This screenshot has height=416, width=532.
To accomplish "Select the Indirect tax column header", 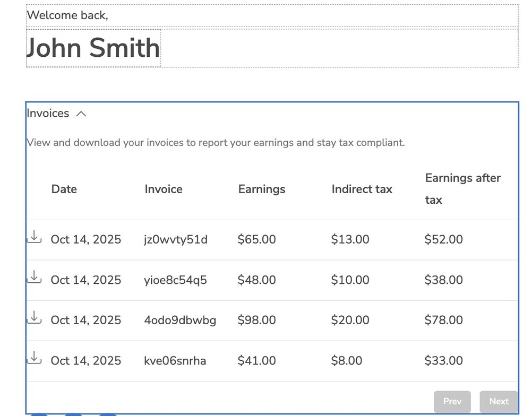I will click(x=362, y=189).
